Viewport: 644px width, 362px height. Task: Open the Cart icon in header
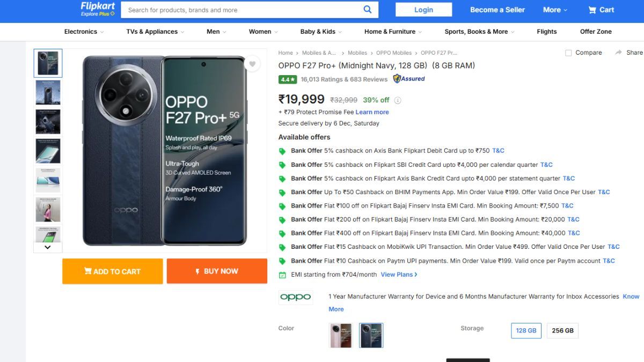592,10
